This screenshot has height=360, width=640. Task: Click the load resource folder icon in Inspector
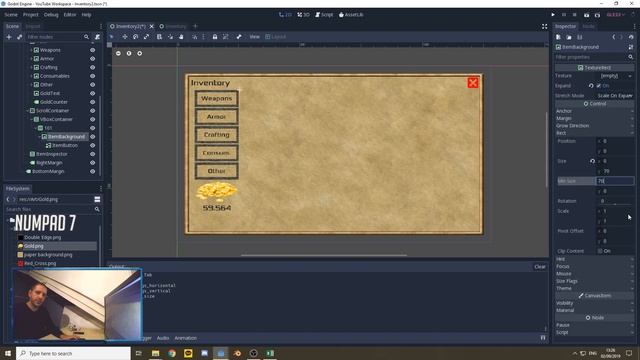(x=569, y=37)
